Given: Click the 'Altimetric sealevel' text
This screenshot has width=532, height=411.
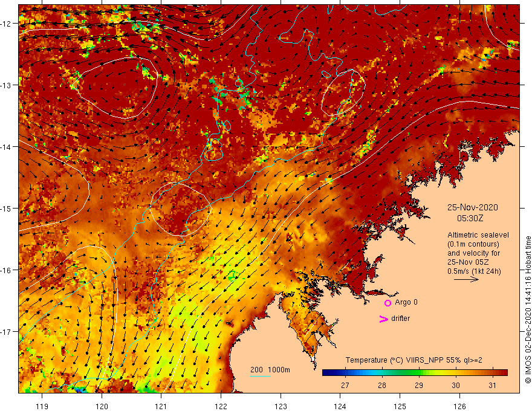Looking at the screenshot, I should point(478,235).
